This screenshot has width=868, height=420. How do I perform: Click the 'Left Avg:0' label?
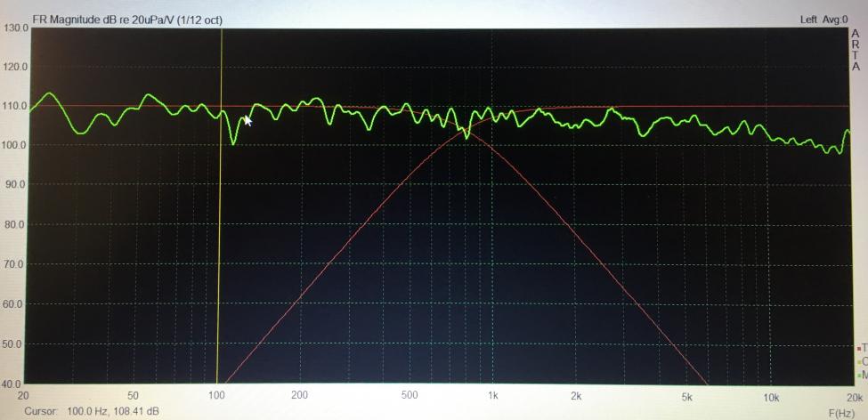(823, 20)
